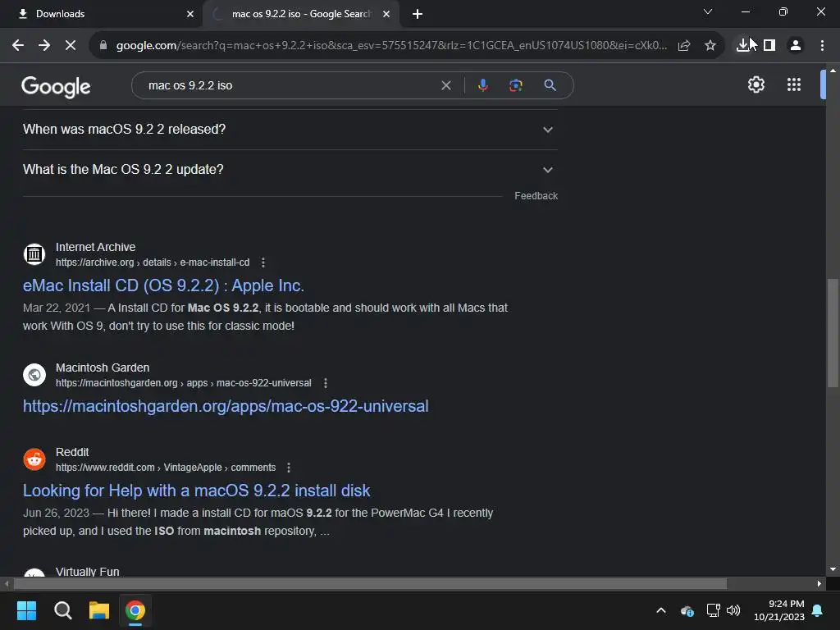Open the Chrome profile menu

796,46
